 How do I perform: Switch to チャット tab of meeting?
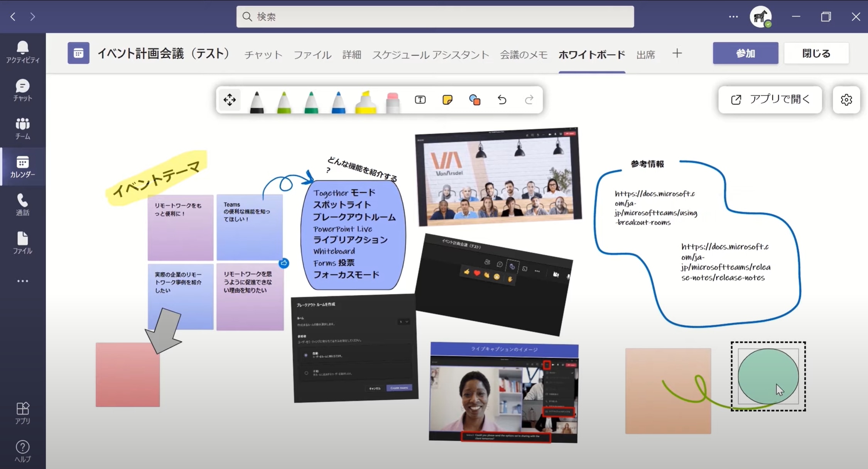click(x=263, y=54)
